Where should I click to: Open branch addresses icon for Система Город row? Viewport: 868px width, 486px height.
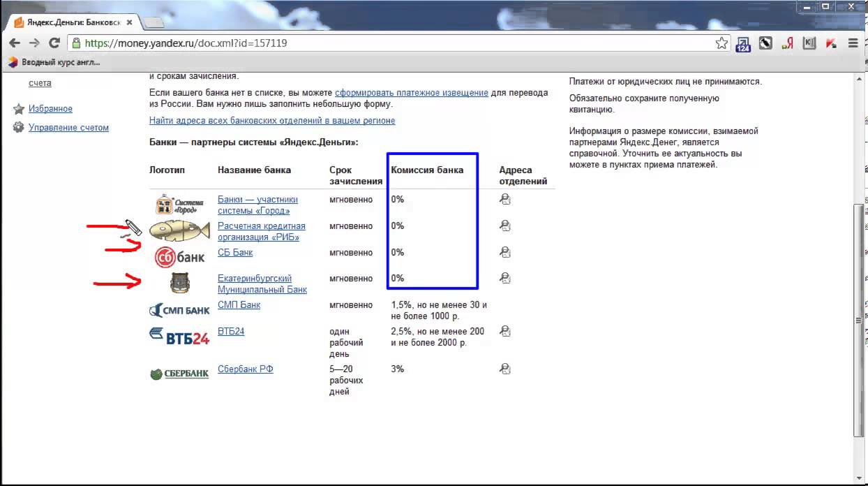click(505, 200)
